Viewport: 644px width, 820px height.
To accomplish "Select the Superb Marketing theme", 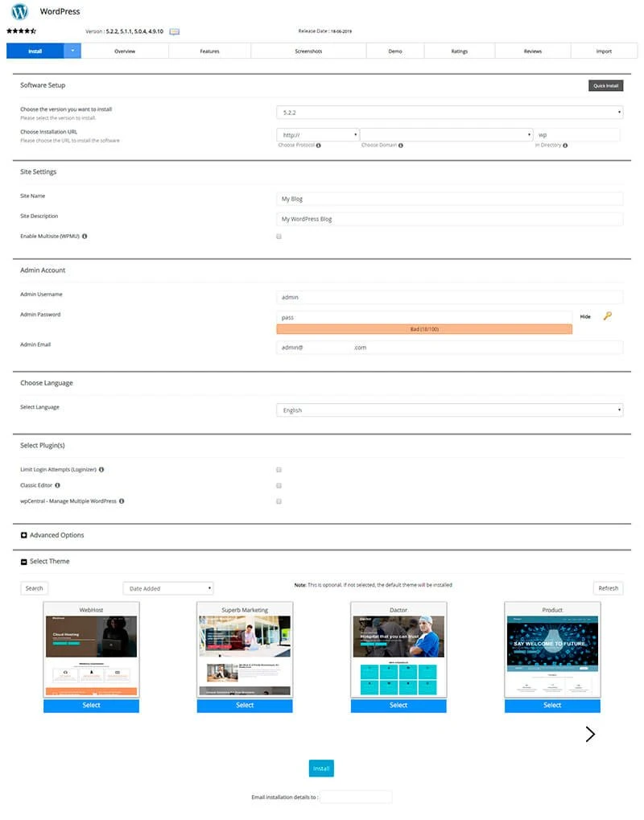I will (244, 706).
